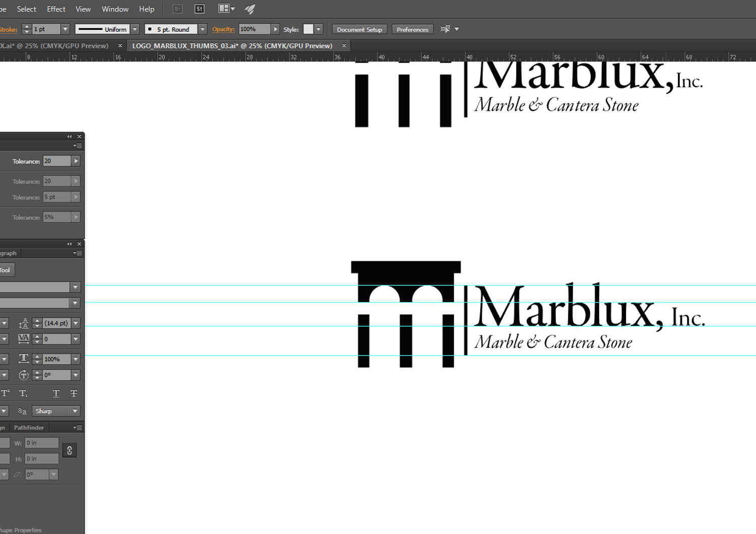Collapse the Character panel with double-arrow icon

tap(70, 244)
